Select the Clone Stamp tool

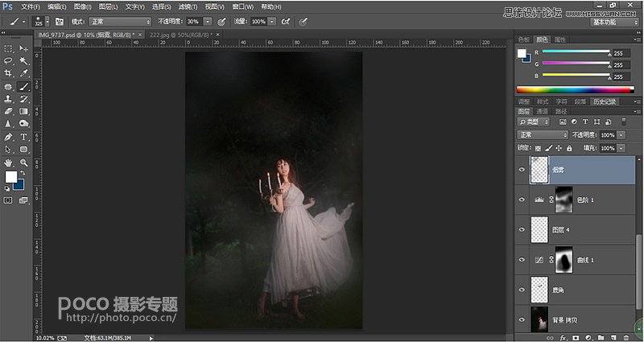tap(8, 99)
